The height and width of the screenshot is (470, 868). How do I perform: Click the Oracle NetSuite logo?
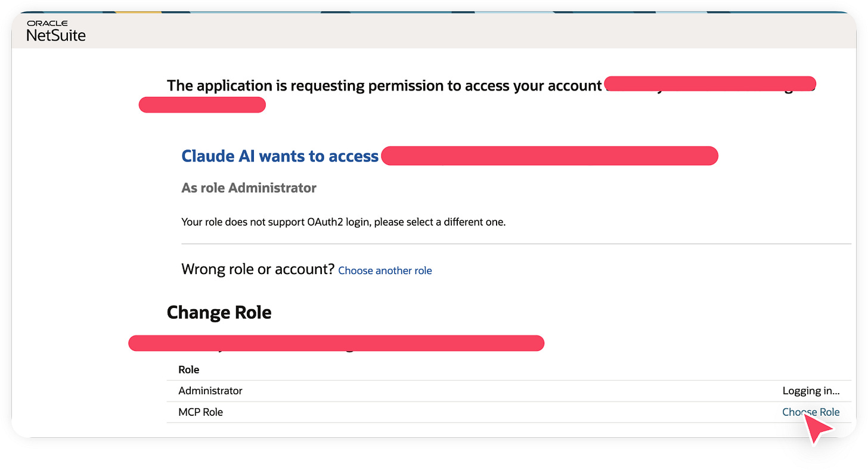tap(56, 32)
